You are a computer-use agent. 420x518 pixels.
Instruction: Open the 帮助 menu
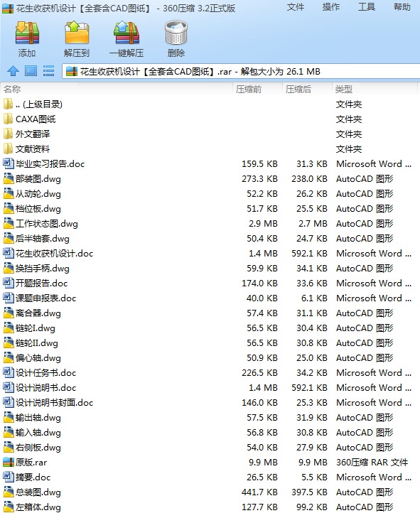coord(402,7)
